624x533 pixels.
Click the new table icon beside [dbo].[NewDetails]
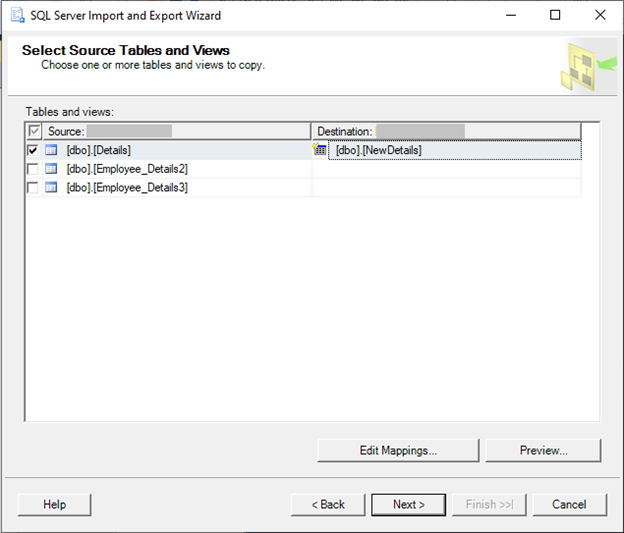click(319, 149)
